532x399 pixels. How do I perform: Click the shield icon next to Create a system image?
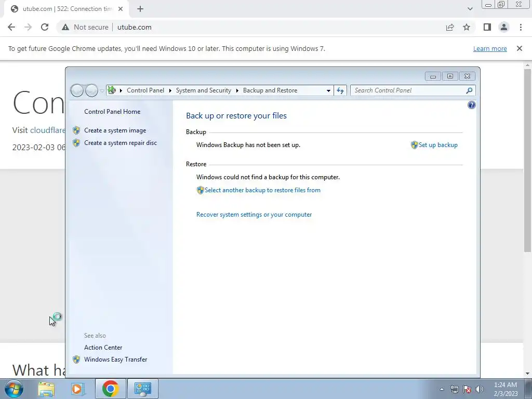pyautogui.click(x=76, y=130)
